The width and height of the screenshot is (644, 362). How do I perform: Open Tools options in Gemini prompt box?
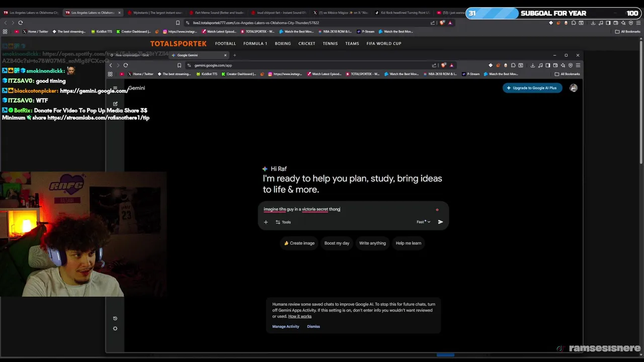283,222
